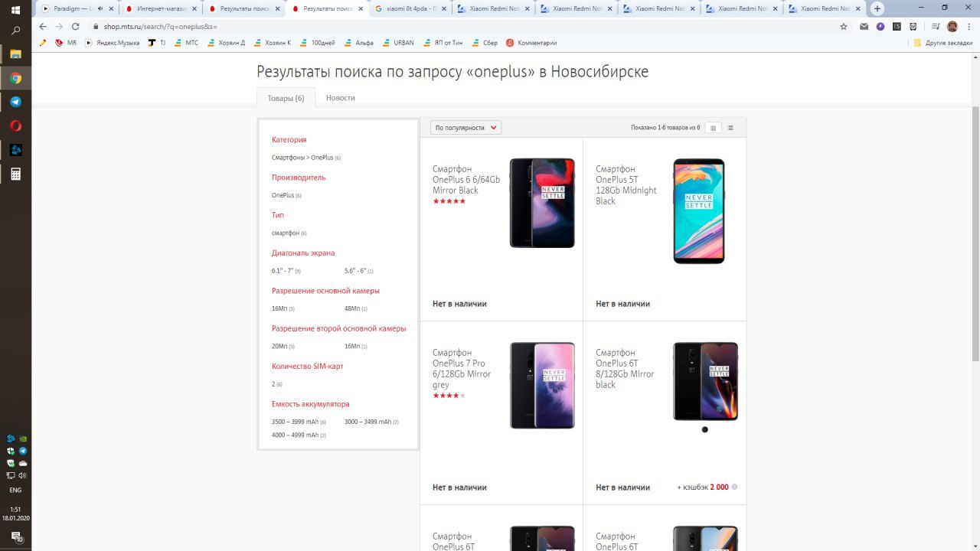This screenshot has height=551, width=980.
Task: Open File Explorer from taskbar
Action: point(15,55)
